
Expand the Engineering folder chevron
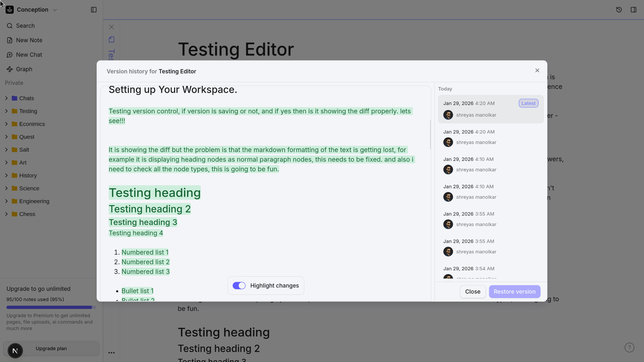pyautogui.click(x=7, y=201)
